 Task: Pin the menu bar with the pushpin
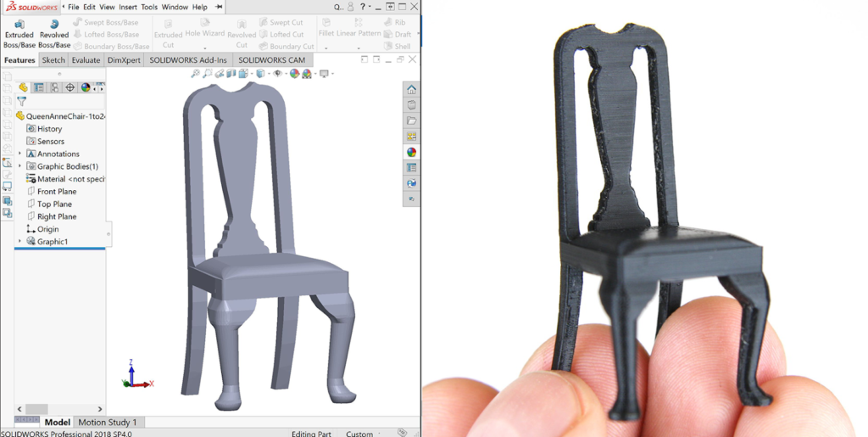pos(219,7)
